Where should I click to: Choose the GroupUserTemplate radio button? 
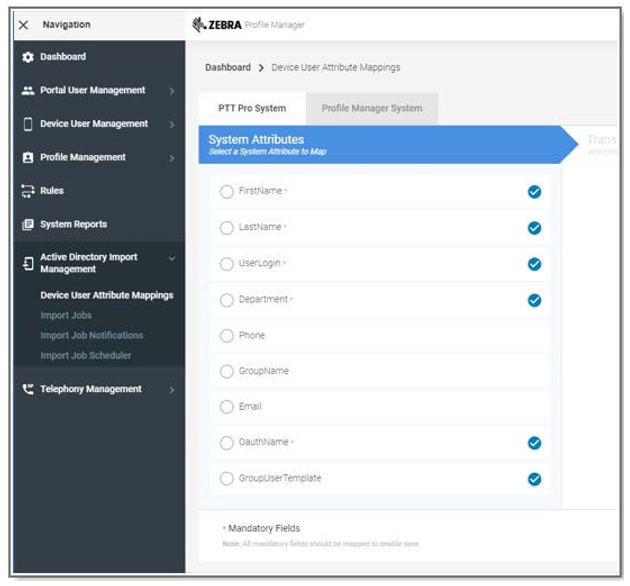[226, 479]
